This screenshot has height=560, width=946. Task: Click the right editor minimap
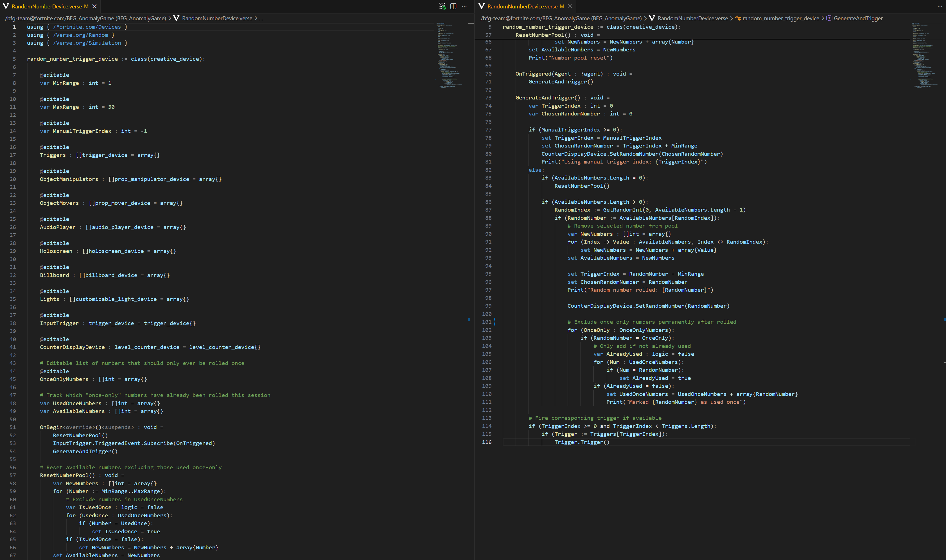click(925, 55)
